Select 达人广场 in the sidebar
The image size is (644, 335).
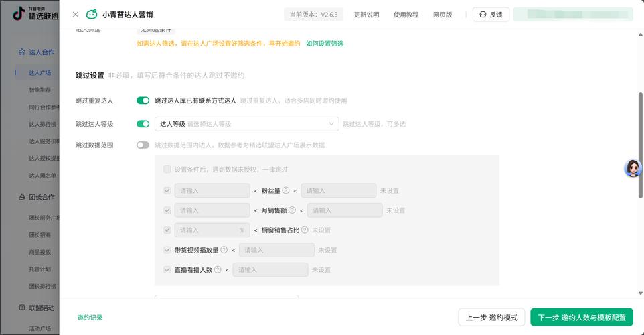[x=40, y=73]
